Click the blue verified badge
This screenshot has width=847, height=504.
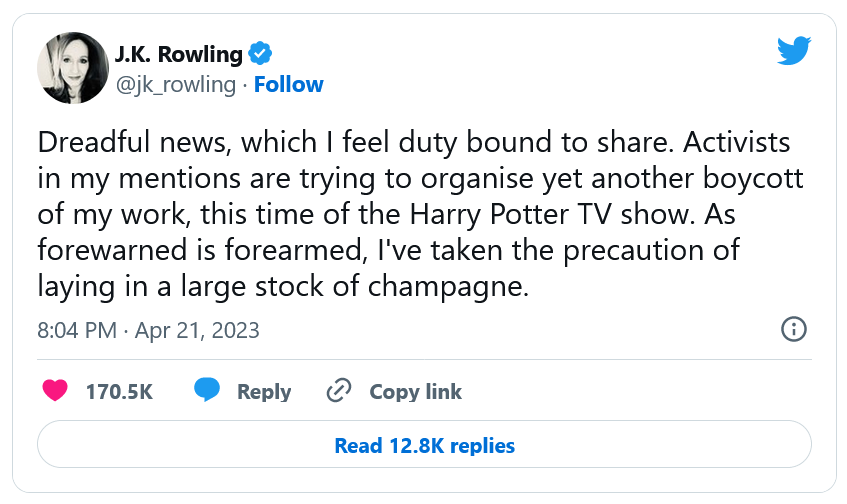click(x=261, y=53)
